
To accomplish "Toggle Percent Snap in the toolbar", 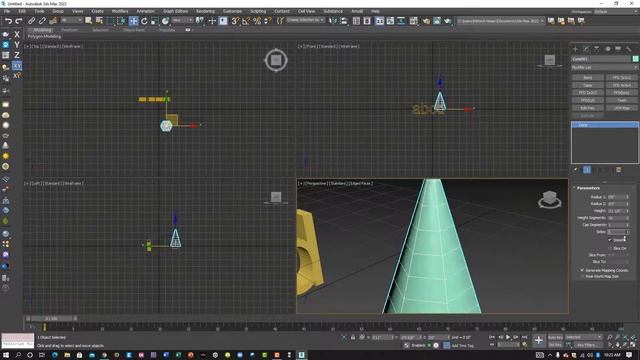I will 257,20.
